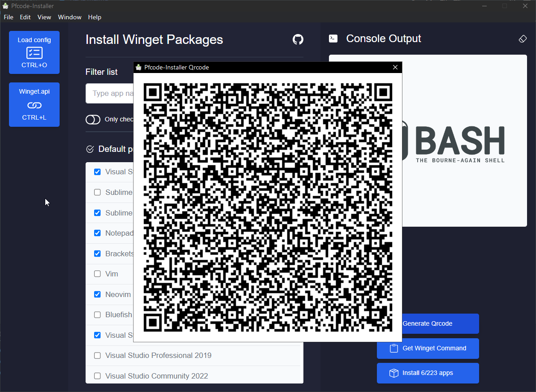The width and height of the screenshot is (536, 392).
Task: Click the Qrcode dialog title bar icon
Action: (138, 67)
